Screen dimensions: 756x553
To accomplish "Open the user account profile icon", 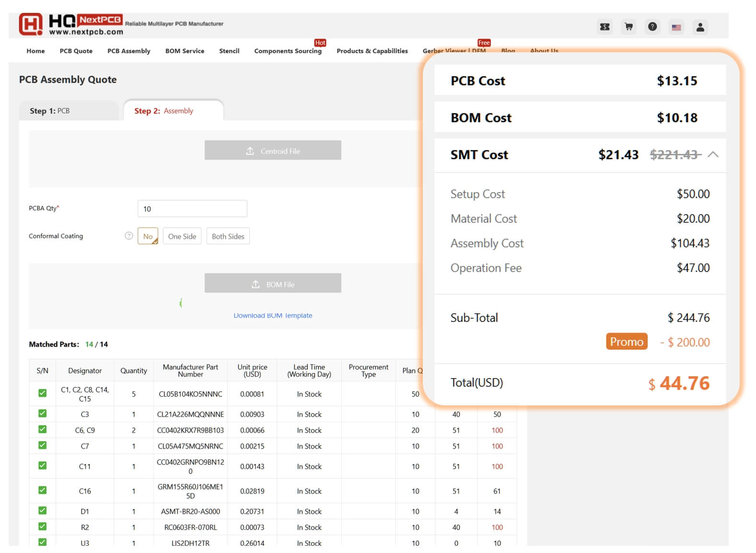I will [700, 27].
